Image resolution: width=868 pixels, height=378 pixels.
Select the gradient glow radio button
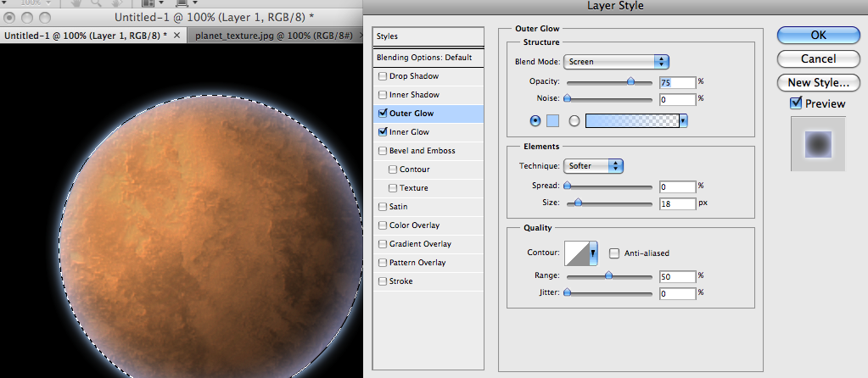click(x=574, y=120)
